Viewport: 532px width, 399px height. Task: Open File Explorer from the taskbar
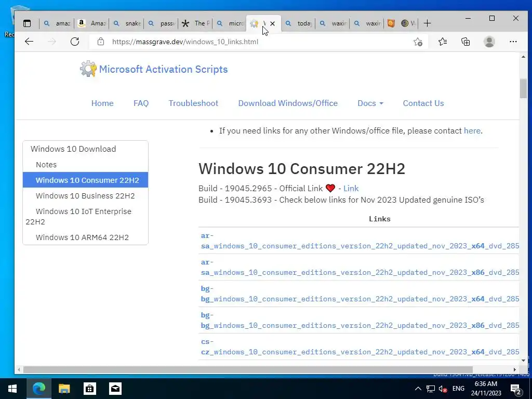(x=64, y=389)
